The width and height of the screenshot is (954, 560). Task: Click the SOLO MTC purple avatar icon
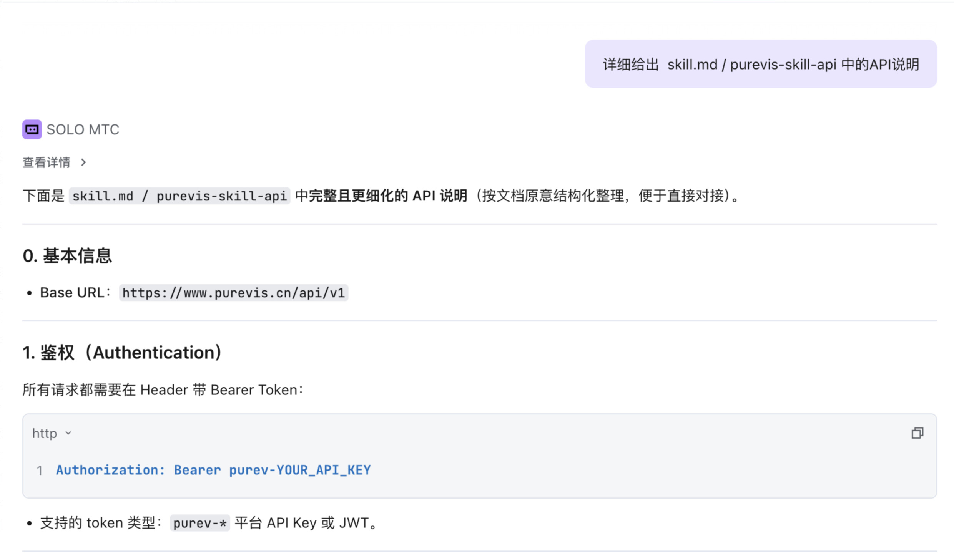32,129
